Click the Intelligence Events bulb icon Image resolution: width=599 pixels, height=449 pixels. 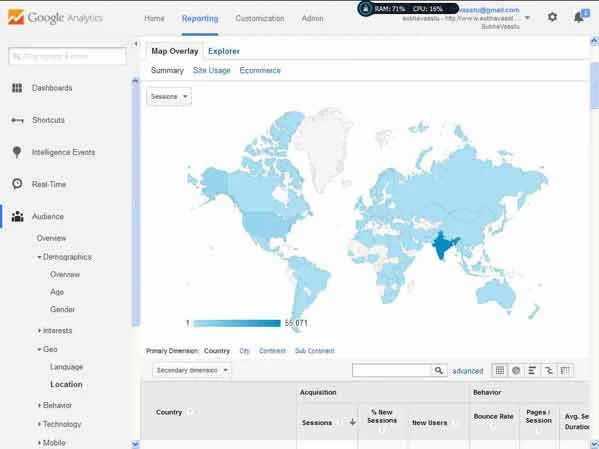[x=17, y=152]
